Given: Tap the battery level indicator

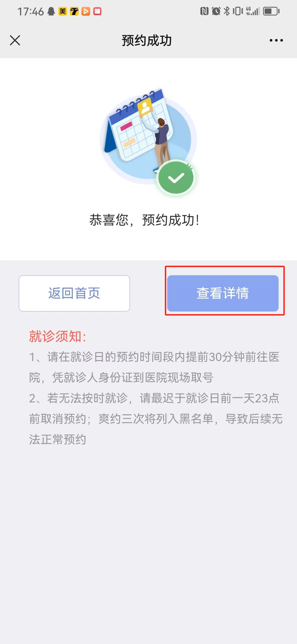Looking at the screenshot, I should [271, 11].
